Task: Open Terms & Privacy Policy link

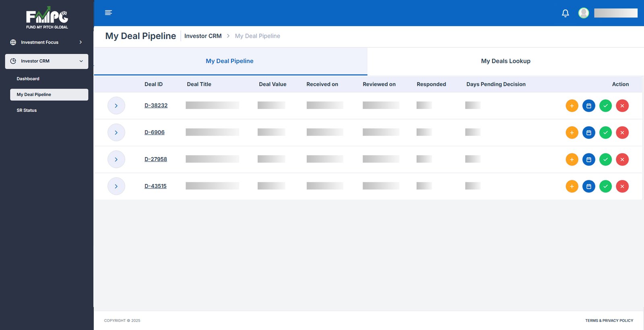Action: [609, 321]
